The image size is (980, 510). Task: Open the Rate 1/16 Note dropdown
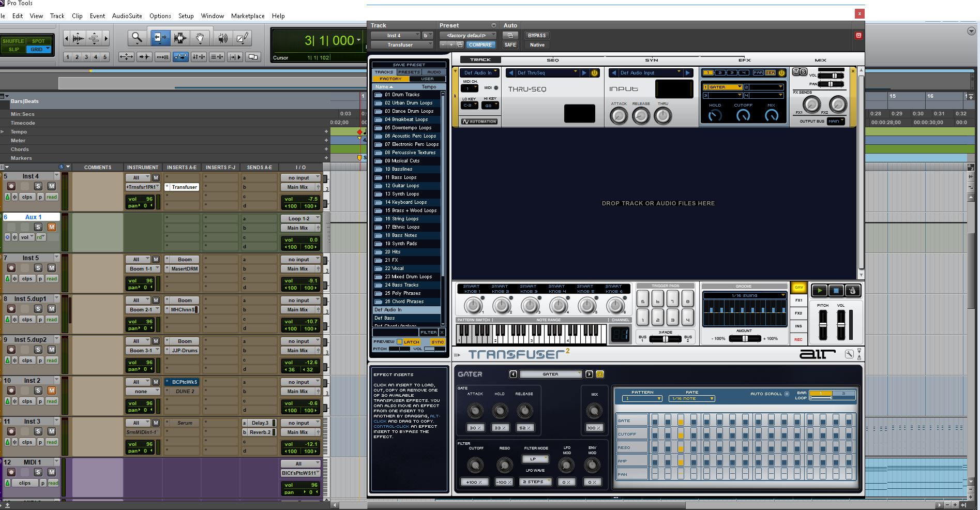click(691, 398)
